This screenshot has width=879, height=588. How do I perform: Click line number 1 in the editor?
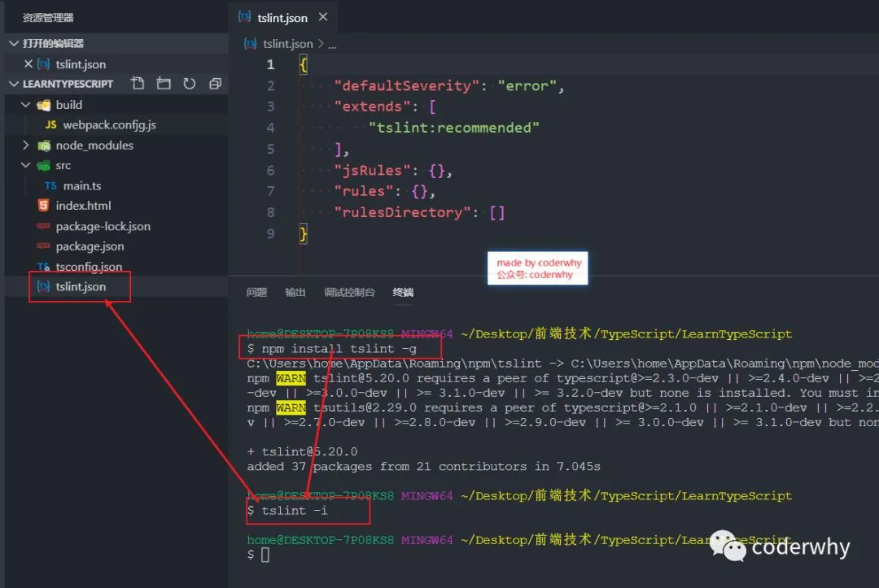[x=271, y=64]
